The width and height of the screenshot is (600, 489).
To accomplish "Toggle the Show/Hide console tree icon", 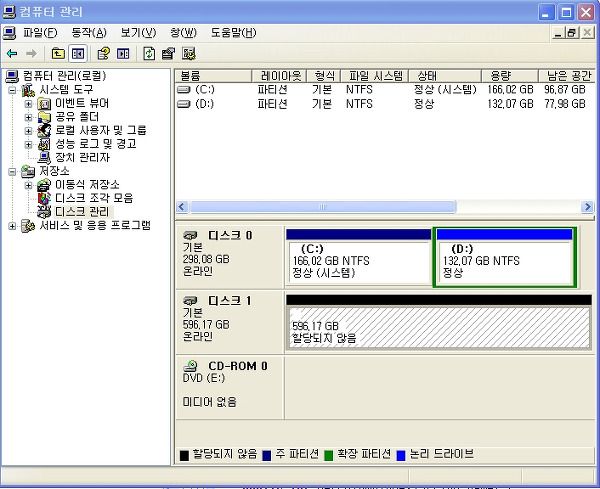I will tap(78, 54).
